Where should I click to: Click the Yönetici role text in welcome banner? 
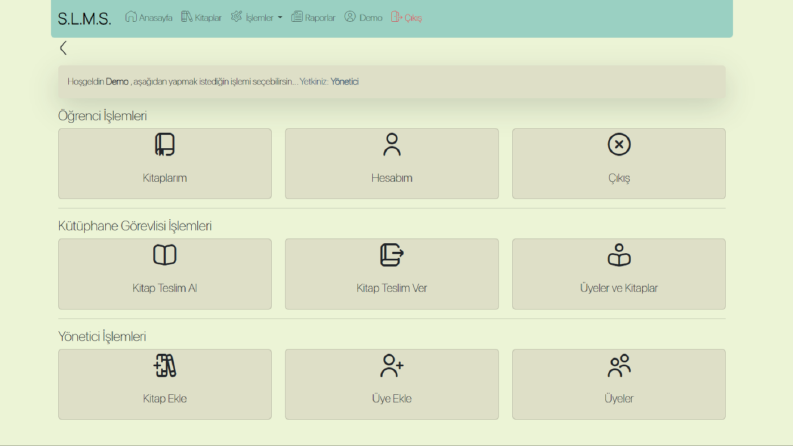coord(344,81)
